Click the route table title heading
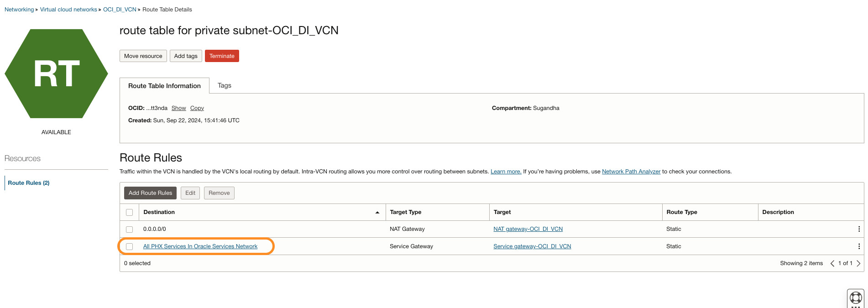The height and width of the screenshot is (308, 868). (229, 31)
